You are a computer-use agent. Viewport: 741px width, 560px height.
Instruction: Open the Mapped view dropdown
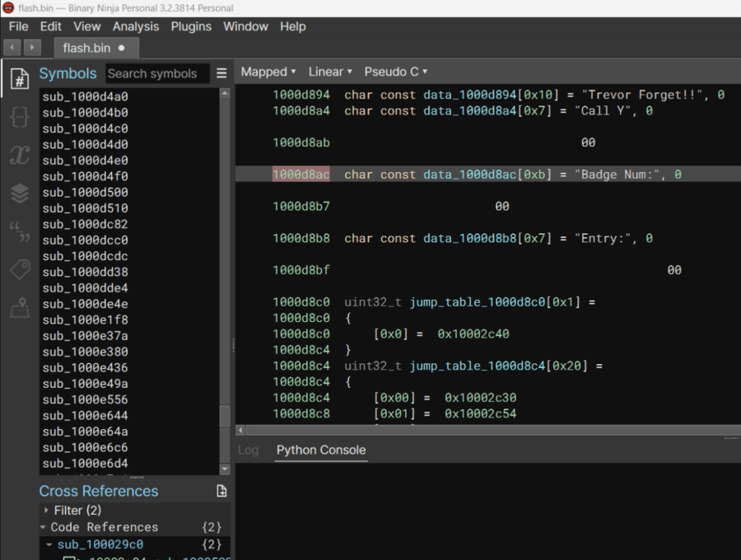268,72
